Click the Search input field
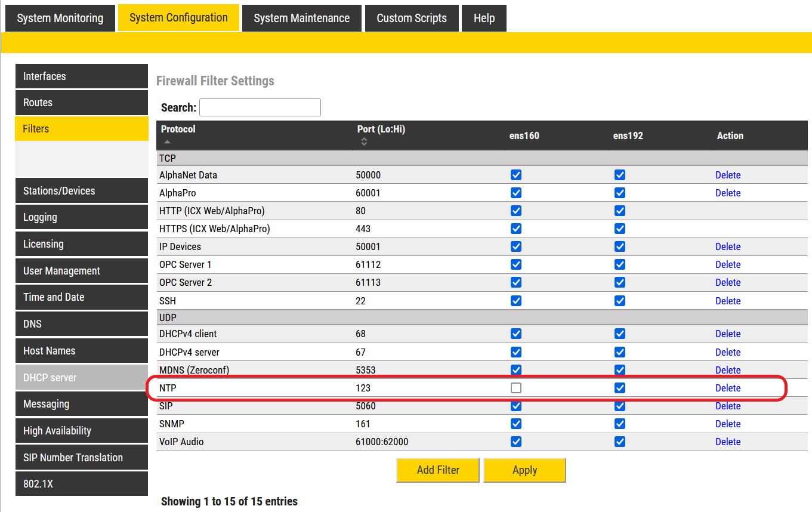 click(x=260, y=107)
